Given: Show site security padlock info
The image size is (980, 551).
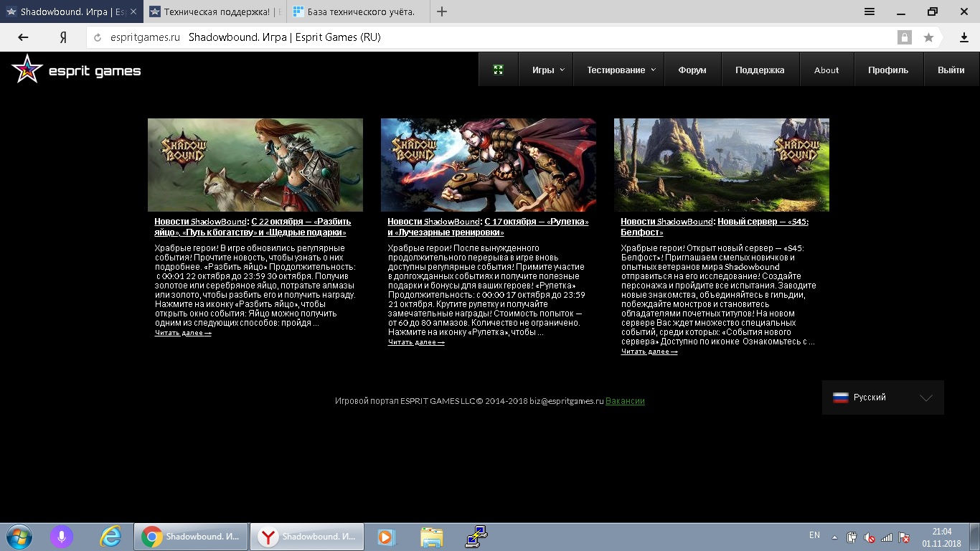Looking at the screenshot, I should [x=905, y=37].
